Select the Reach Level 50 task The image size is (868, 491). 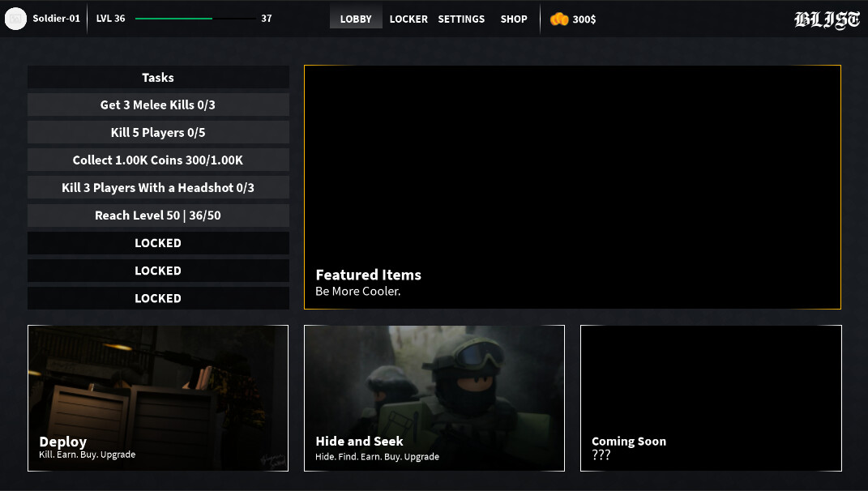158,215
